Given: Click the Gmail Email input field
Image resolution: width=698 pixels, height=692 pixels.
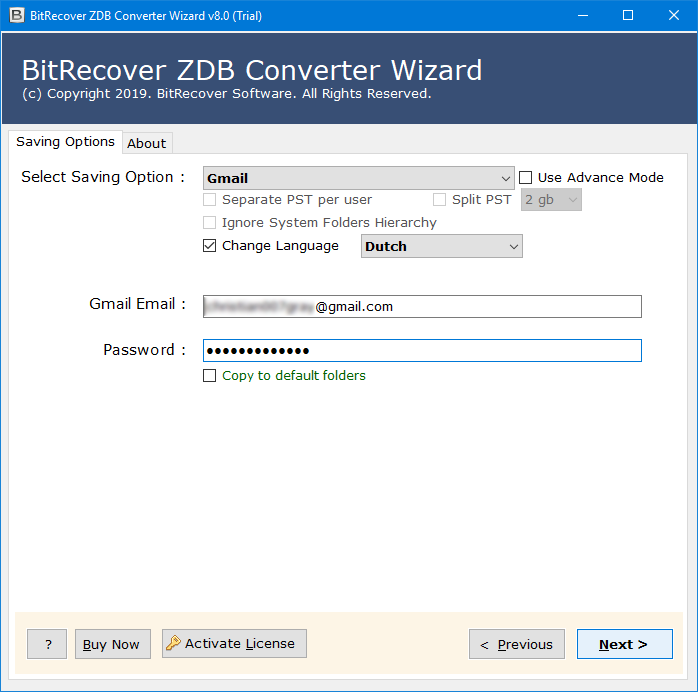Looking at the screenshot, I should coord(422,307).
